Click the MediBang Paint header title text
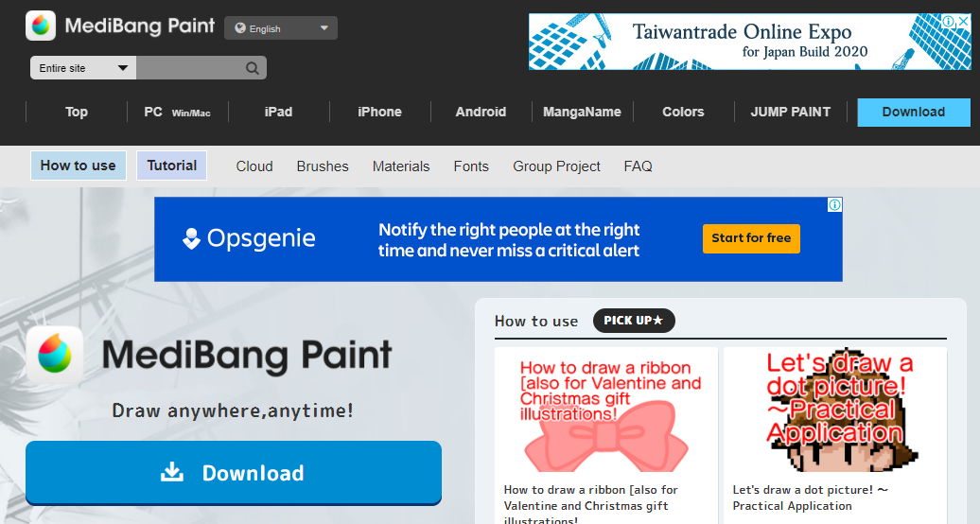 (140, 26)
